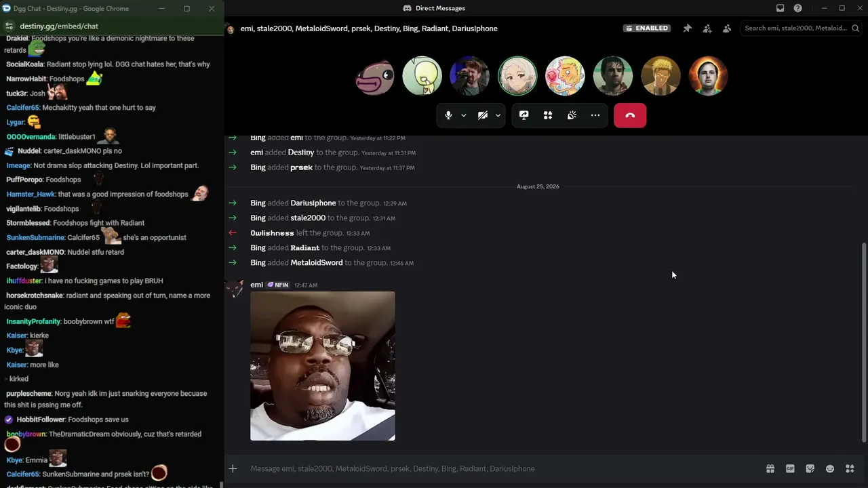Viewport: 868px width, 488px height.
Task: Click username Stormblessed in Dgg chat
Action: [x=28, y=223]
